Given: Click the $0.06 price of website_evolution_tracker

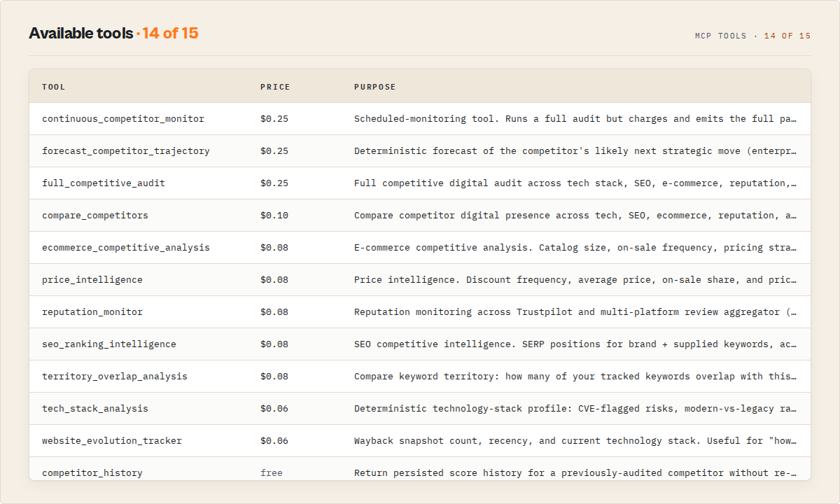Looking at the screenshot, I should (x=274, y=441).
